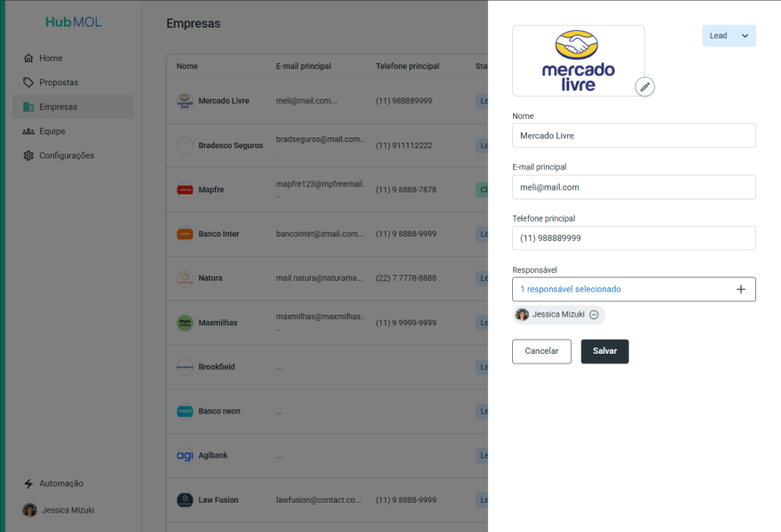Click the Agibank row logo
The height and width of the screenshot is (532, 781).
185,456
